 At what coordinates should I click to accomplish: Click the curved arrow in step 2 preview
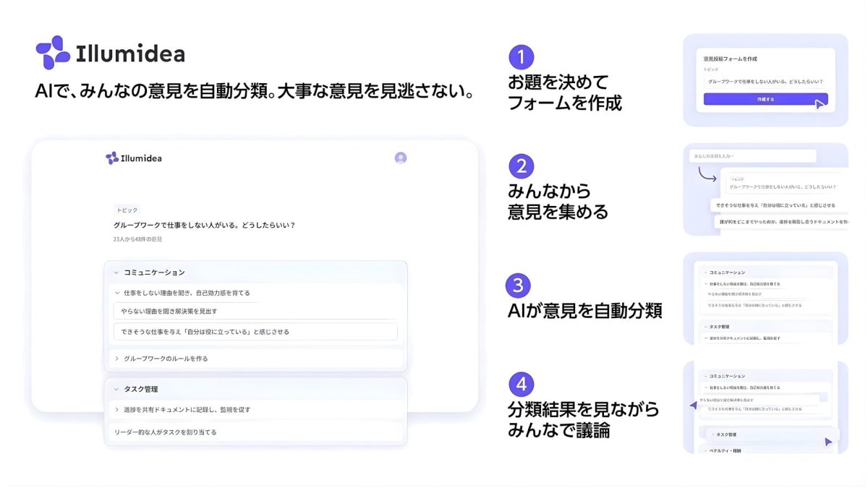(705, 174)
